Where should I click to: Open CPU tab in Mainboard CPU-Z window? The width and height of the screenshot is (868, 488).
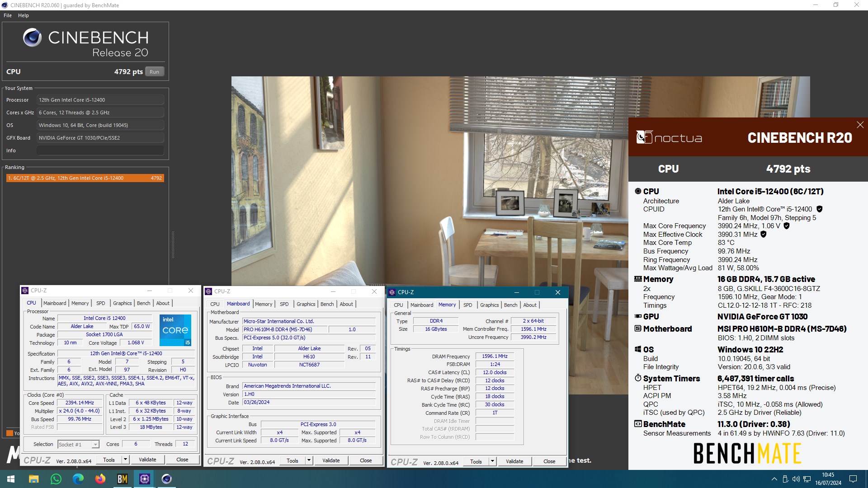coord(215,304)
